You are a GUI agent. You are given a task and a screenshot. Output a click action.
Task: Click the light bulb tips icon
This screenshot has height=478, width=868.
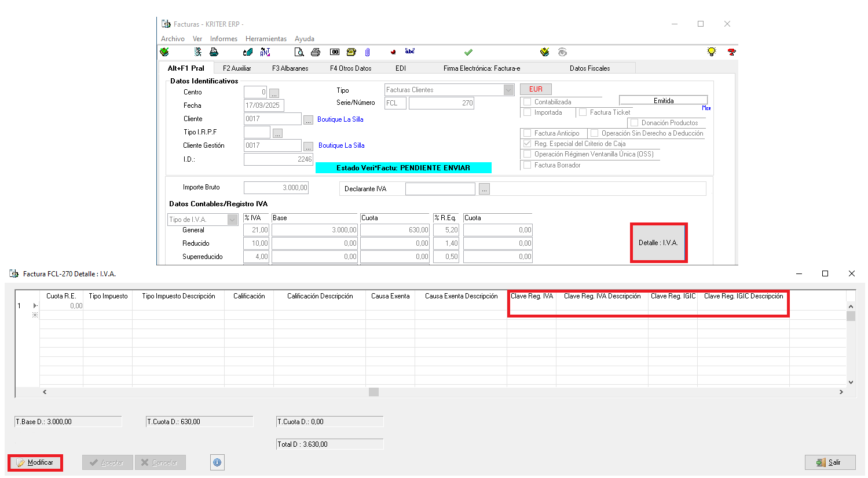point(712,52)
